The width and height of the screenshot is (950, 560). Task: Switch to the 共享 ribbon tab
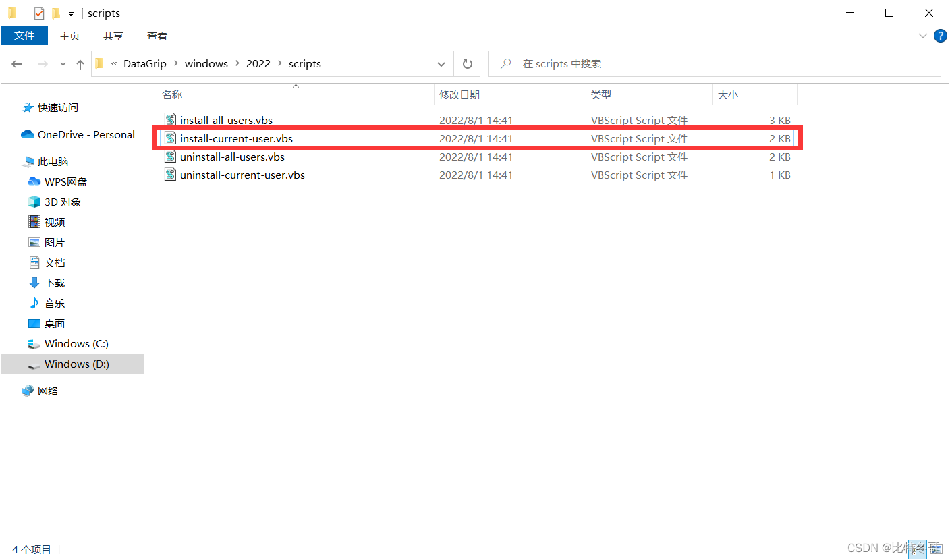pyautogui.click(x=113, y=36)
